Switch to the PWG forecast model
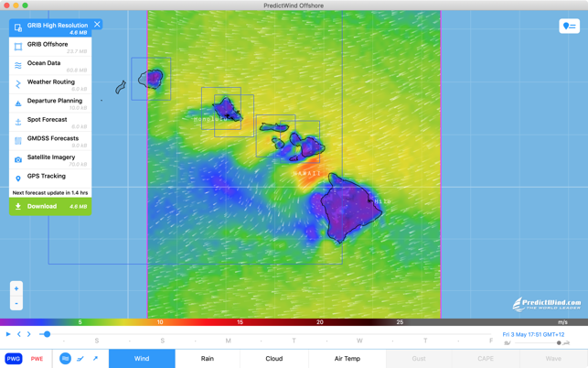Screen dimensions: 588x368 click(x=14, y=359)
